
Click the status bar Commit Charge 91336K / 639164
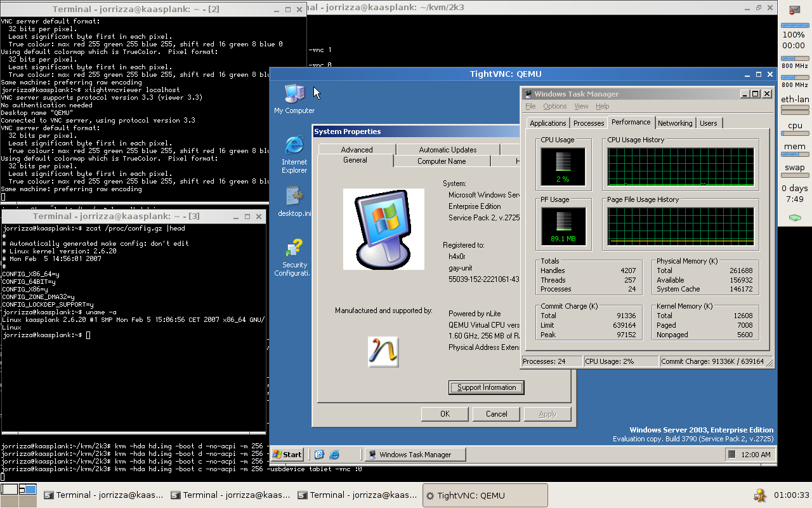pos(717,361)
